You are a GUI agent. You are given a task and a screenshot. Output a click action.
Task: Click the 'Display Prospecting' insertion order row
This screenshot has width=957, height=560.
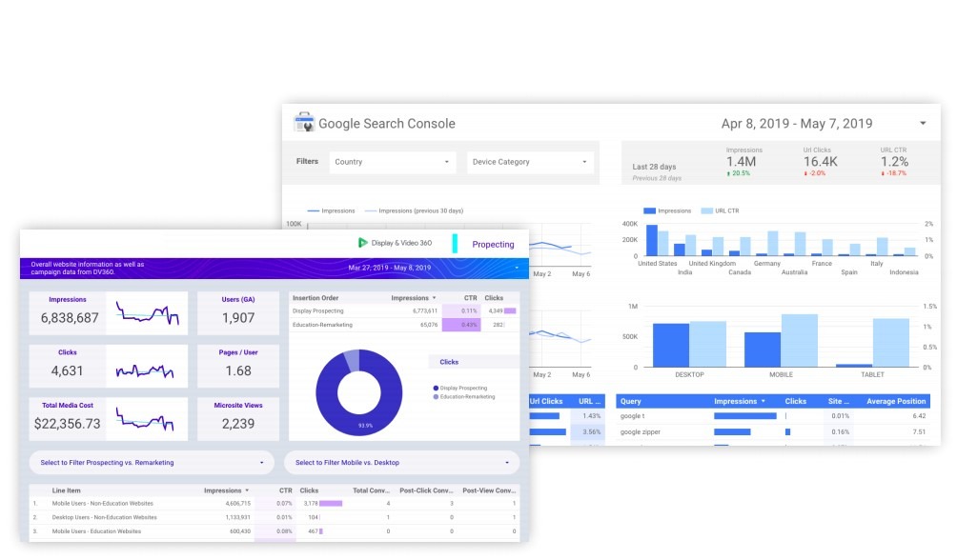point(404,311)
